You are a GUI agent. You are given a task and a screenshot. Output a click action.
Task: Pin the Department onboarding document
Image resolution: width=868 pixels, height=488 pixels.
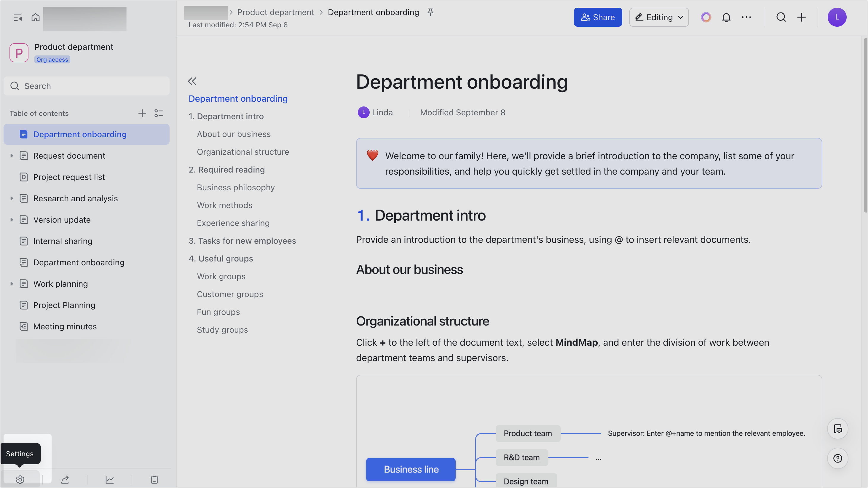430,12
